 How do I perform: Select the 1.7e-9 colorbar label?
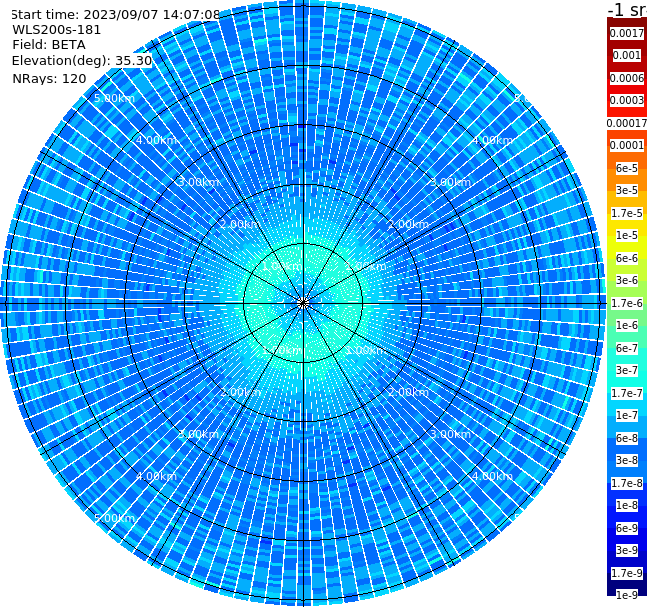coord(627,573)
